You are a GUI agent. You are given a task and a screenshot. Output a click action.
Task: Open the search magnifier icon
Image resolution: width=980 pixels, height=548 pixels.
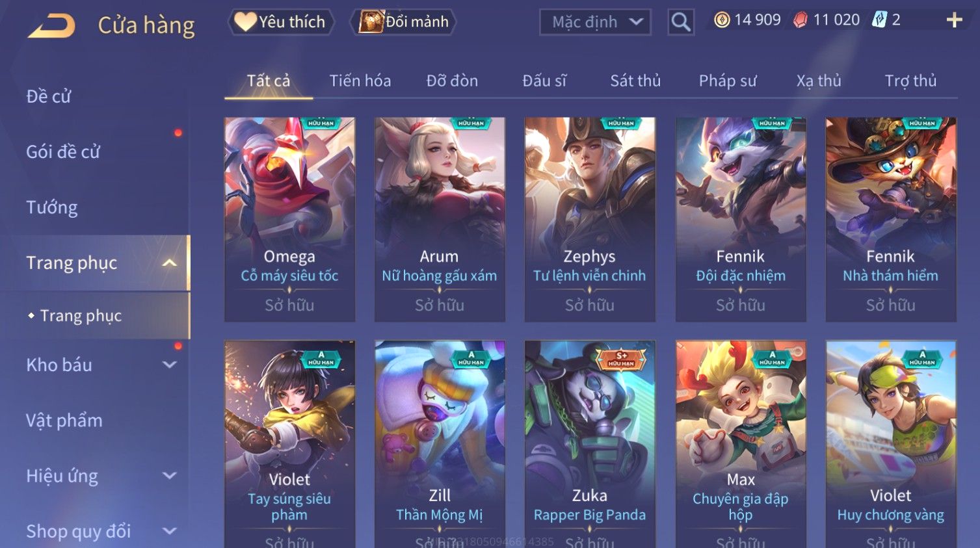681,22
